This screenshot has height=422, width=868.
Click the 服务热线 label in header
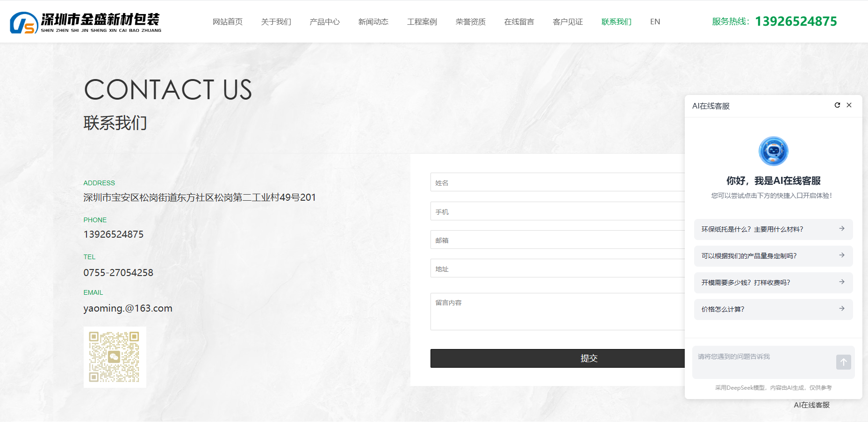click(731, 22)
